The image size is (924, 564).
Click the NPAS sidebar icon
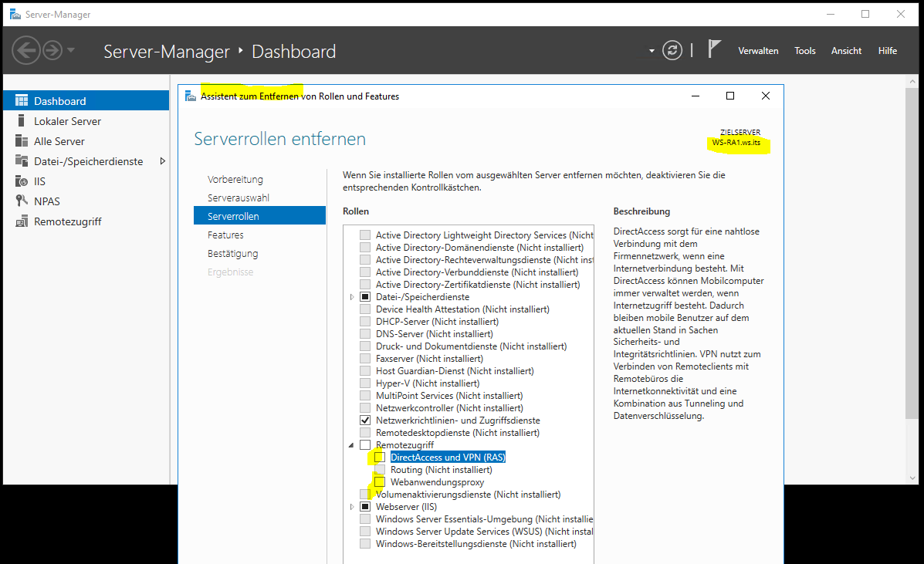21,201
